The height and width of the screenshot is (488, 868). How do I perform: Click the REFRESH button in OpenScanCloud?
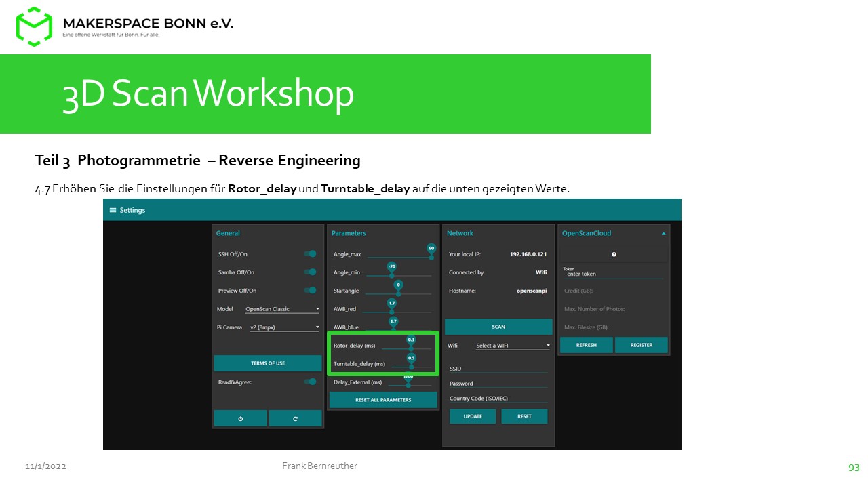(587, 345)
